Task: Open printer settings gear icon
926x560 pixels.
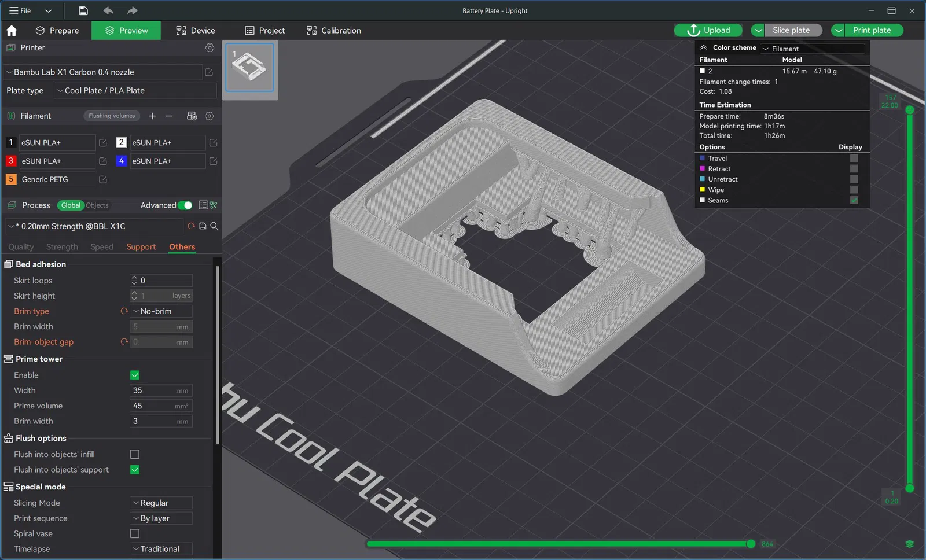Action: (x=210, y=47)
